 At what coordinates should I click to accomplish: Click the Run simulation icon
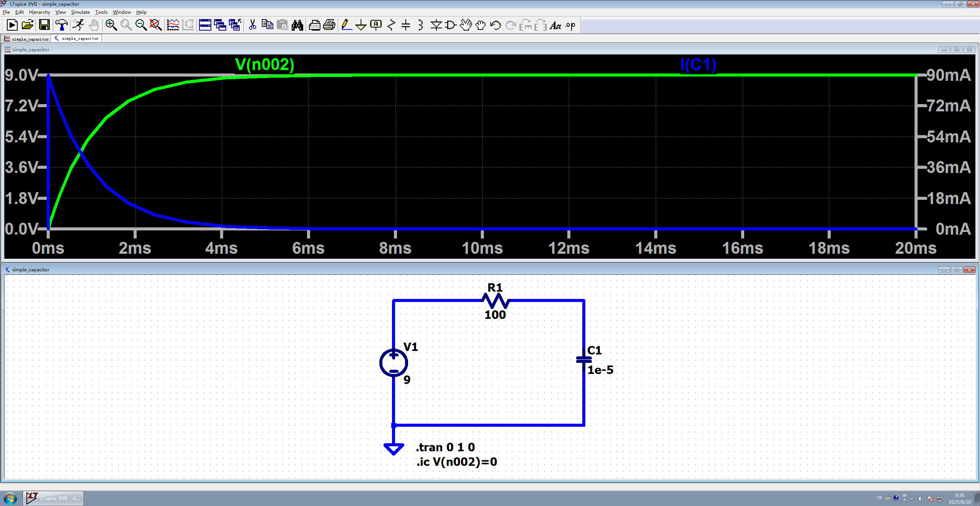[x=78, y=25]
